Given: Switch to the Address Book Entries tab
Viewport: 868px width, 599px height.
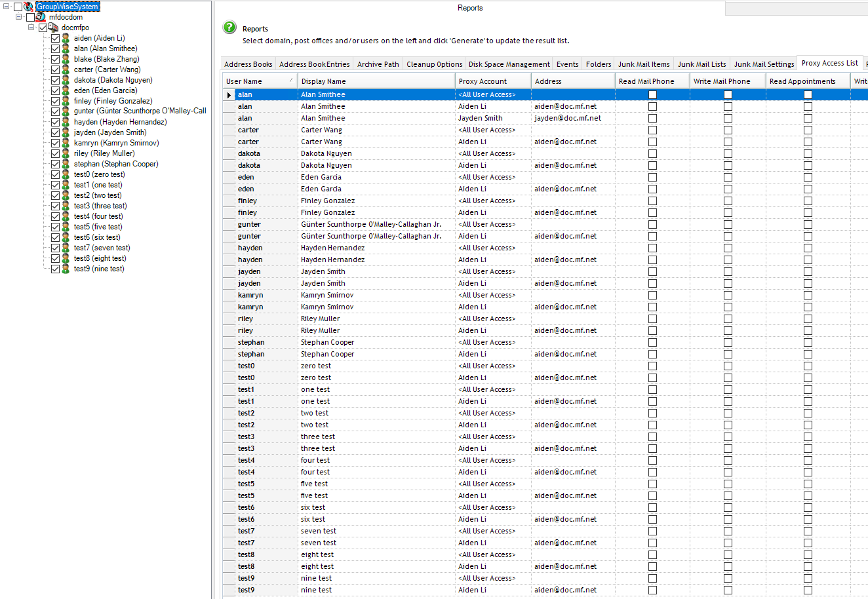Looking at the screenshot, I should [x=315, y=64].
